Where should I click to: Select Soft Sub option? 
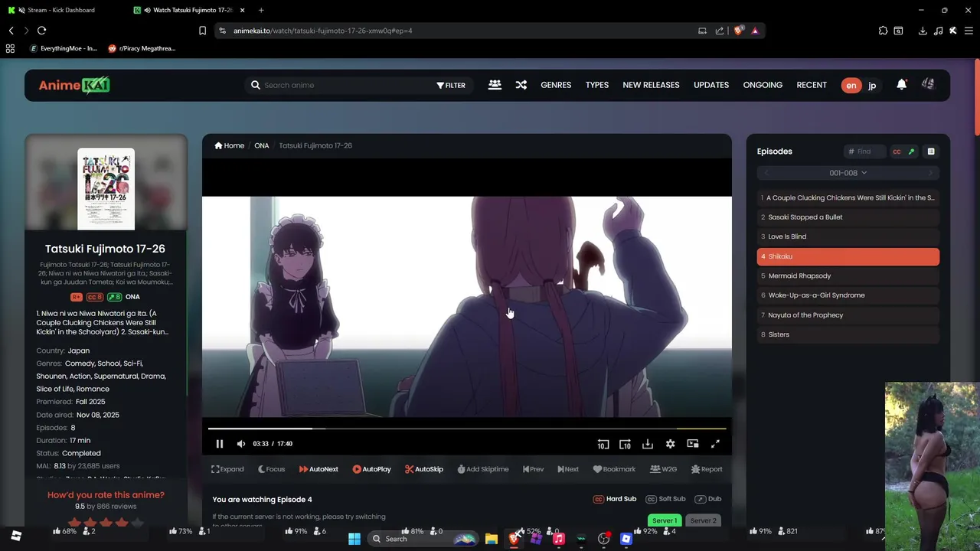(666, 499)
